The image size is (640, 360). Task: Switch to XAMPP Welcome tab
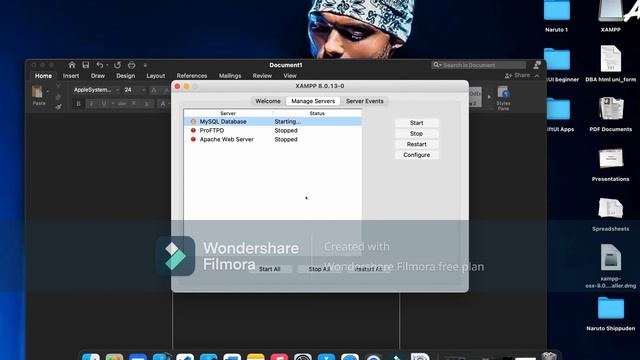coord(268,101)
